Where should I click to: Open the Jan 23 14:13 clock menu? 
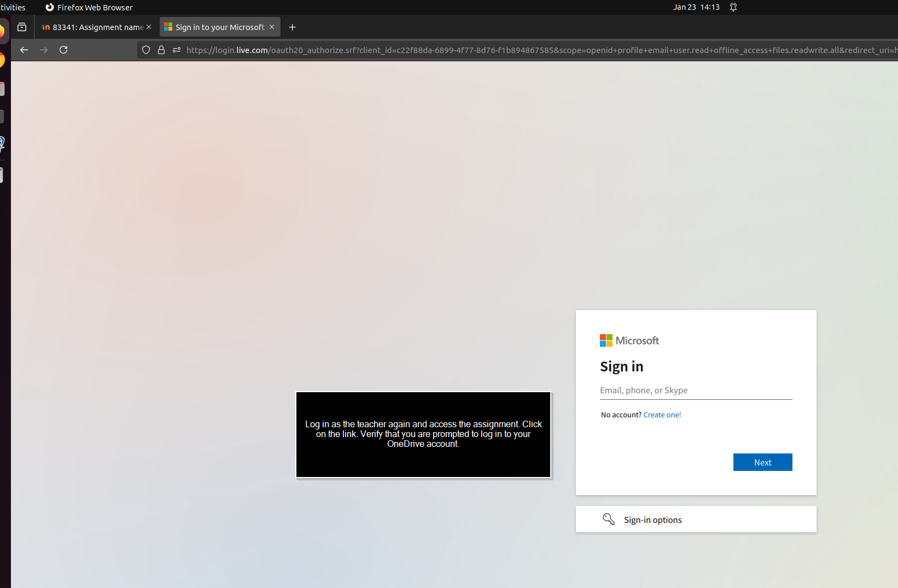click(696, 7)
